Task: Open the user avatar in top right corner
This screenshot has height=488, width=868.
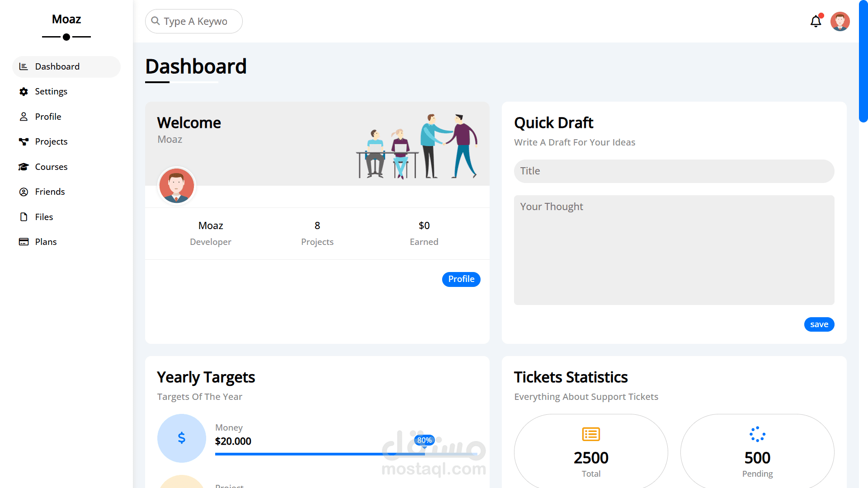Action: pos(840,21)
